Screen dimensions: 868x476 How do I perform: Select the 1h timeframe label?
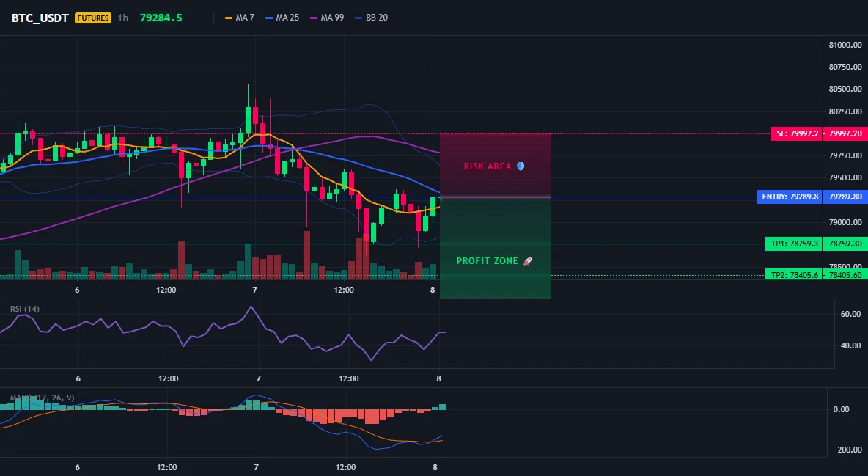(x=123, y=18)
